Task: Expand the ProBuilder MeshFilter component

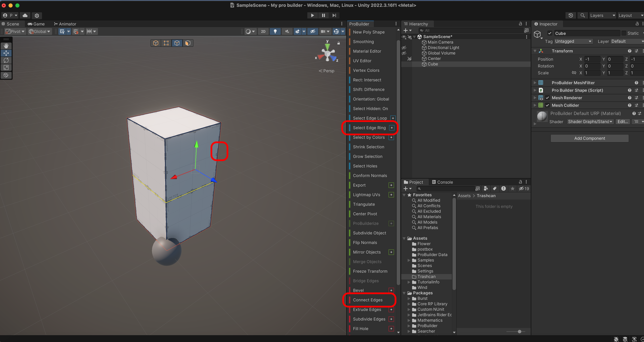Action: 535,83
